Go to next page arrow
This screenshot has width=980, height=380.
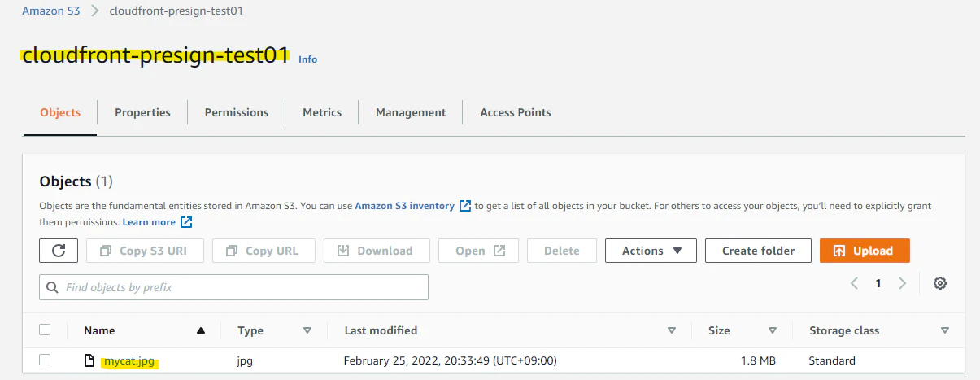902,283
